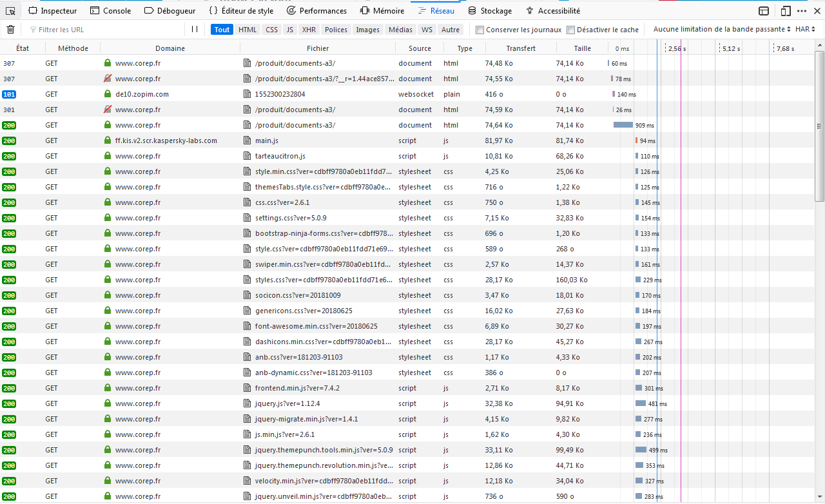This screenshot has width=825, height=504.
Task: Tick the Désactiver le cache checkbox
Action: point(570,30)
